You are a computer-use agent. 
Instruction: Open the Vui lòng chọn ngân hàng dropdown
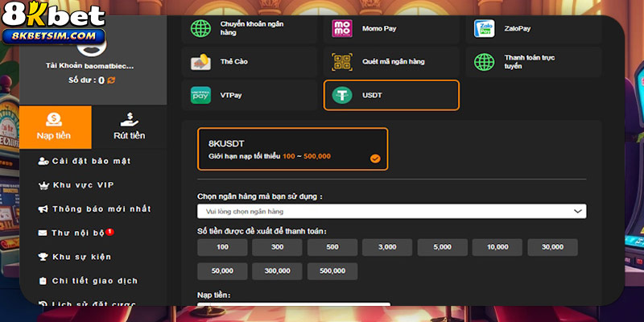pyautogui.click(x=392, y=211)
